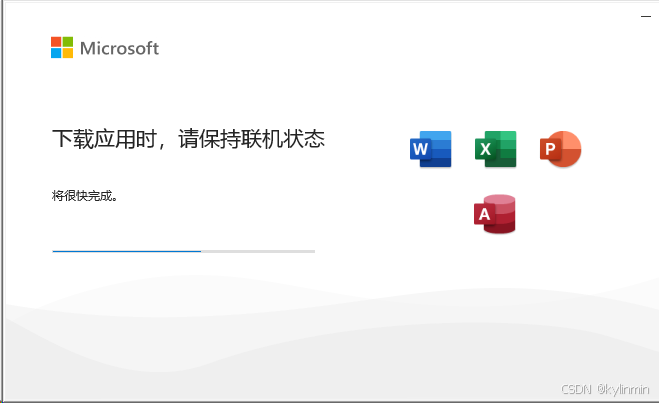Click the red Access database icon
659x403 pixels.
click(x=495, y=213)
